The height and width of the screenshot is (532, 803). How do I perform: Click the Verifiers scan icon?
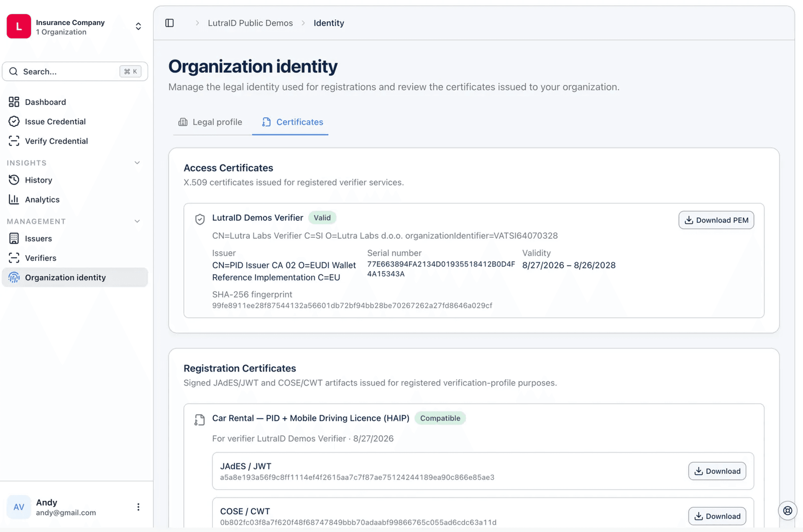(x=14, y=258)
